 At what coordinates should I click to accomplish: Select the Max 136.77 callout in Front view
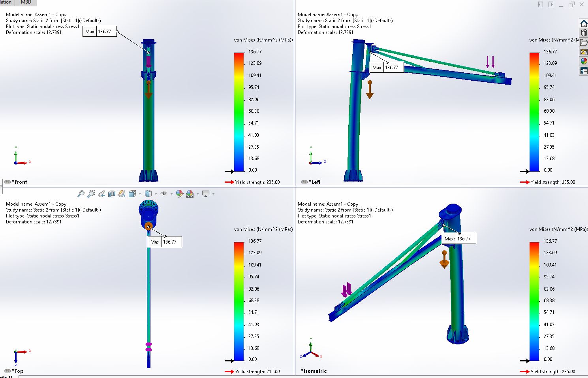click(100, 32)
